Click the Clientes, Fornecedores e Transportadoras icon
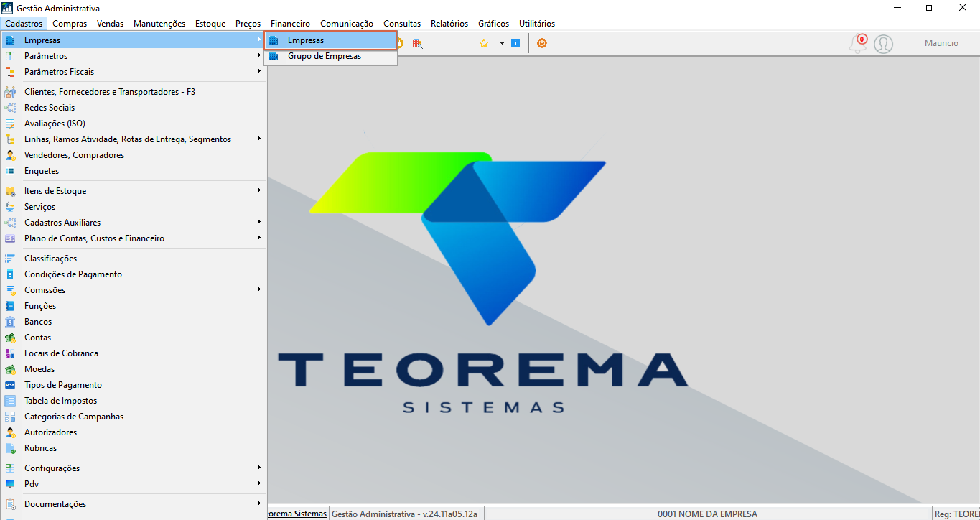980x520 pixels. 10,92
